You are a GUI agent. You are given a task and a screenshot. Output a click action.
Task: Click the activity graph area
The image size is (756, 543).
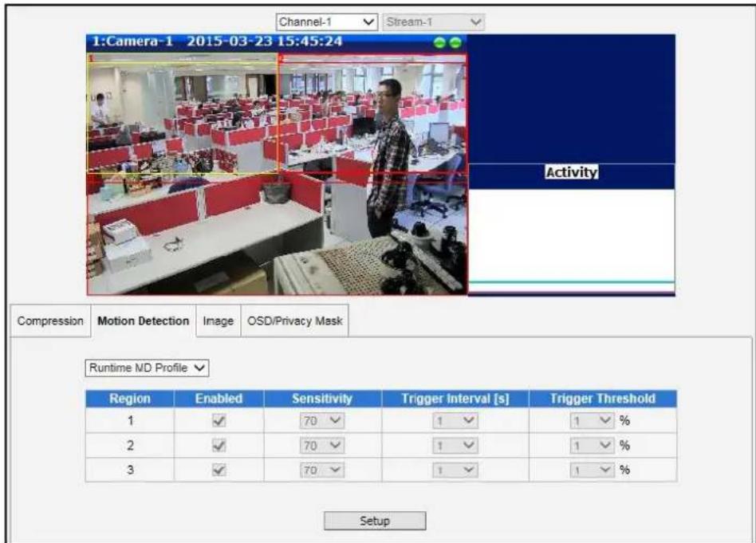[x=571, y=241]
